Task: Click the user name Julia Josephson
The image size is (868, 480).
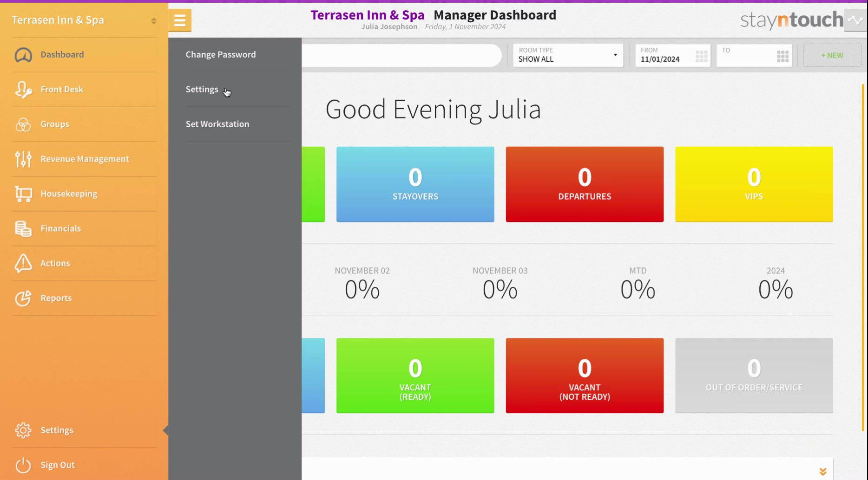Action: [389, 27]
